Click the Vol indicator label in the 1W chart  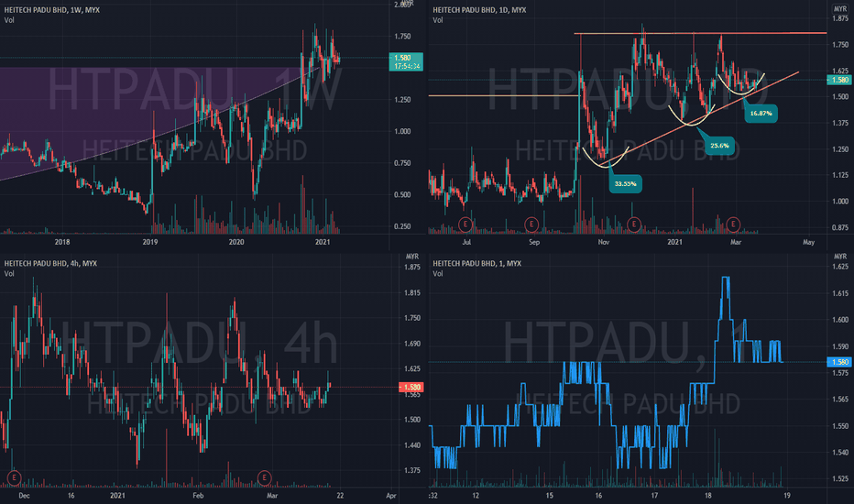tap(9, 20)
